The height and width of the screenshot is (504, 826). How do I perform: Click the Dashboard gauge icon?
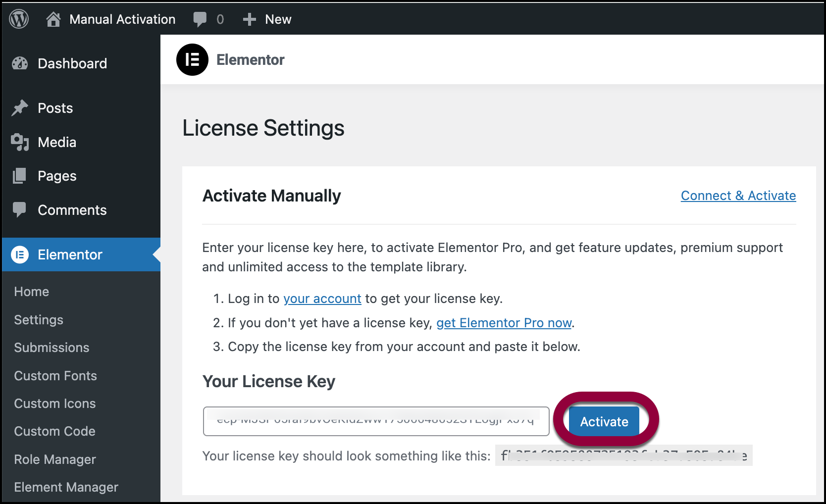tap(20, 63)
